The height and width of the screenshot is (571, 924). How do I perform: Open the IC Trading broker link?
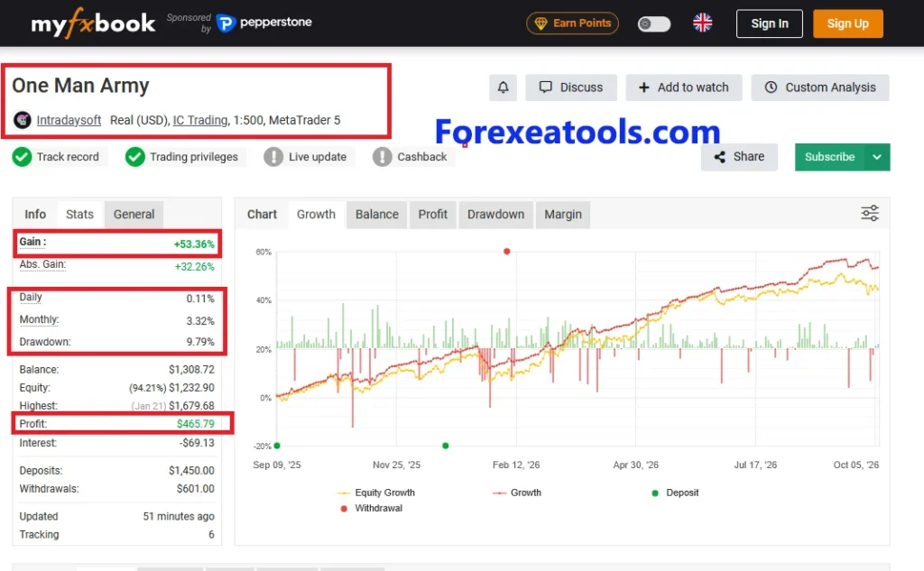point(200,120)
